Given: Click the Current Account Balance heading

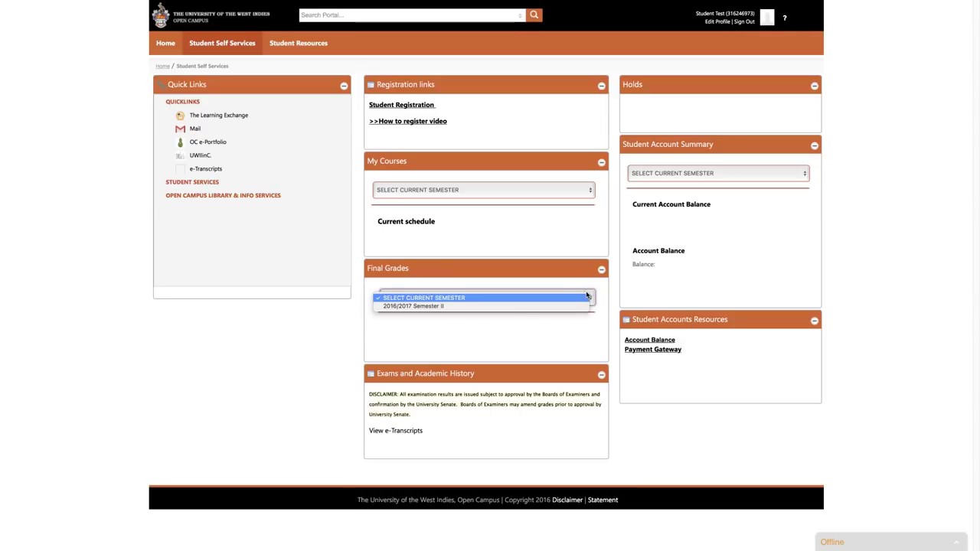Looking at the screenshot, I should coord(671,205).
